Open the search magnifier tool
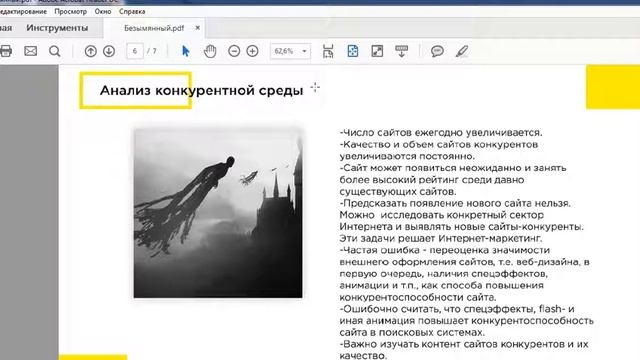The height and width of the screenshot is (360, 640). click(x=55, y=51)
